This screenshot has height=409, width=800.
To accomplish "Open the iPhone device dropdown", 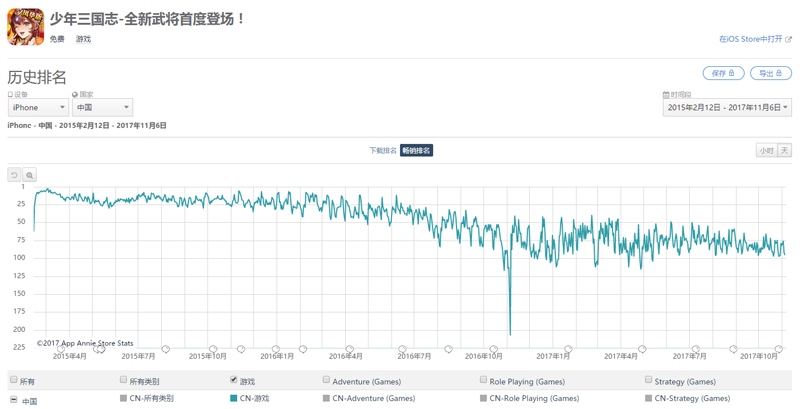I will (x=38, y=108).
